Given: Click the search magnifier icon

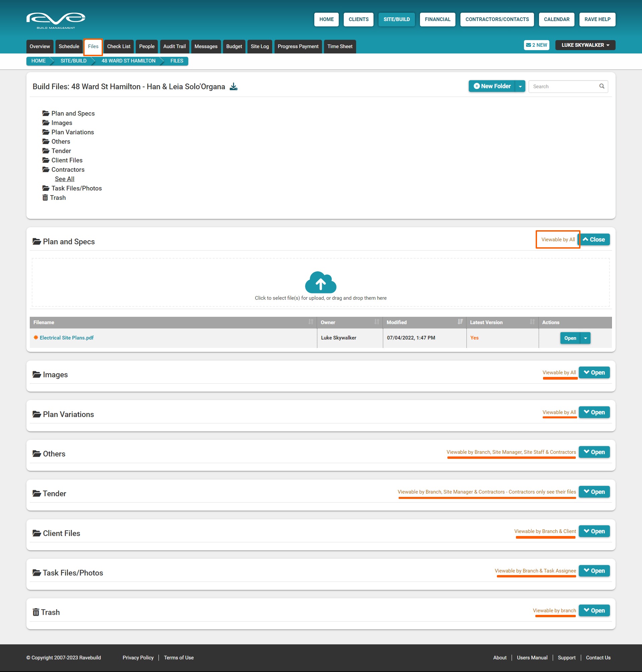Looking at the screenshot, I should point(602,86).
